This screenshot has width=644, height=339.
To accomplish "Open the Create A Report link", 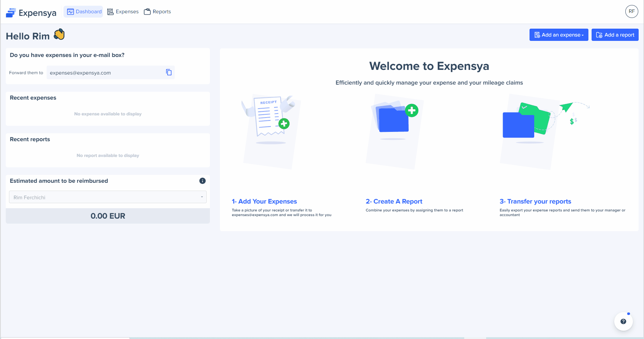I will click(x=394, y=201).
